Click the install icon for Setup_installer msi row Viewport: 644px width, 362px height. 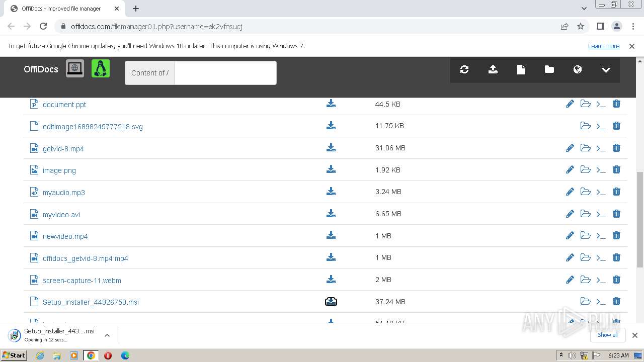(331, 301)
